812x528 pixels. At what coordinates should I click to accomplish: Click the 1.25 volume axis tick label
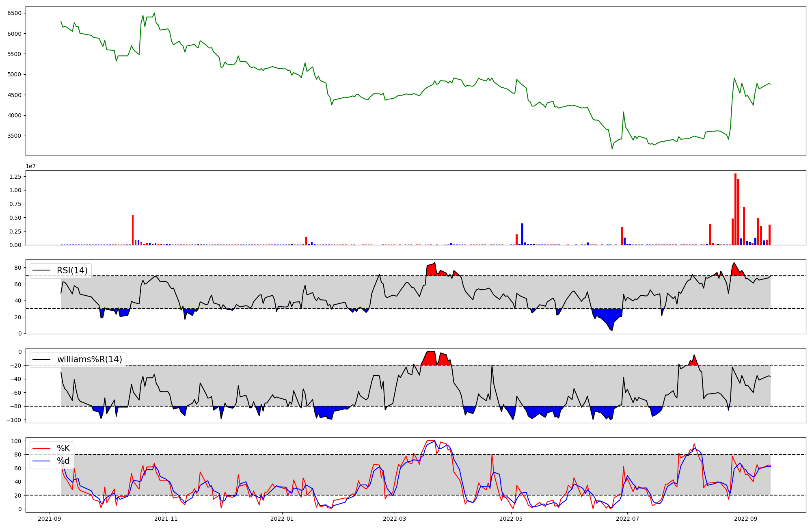pos(15,176)
